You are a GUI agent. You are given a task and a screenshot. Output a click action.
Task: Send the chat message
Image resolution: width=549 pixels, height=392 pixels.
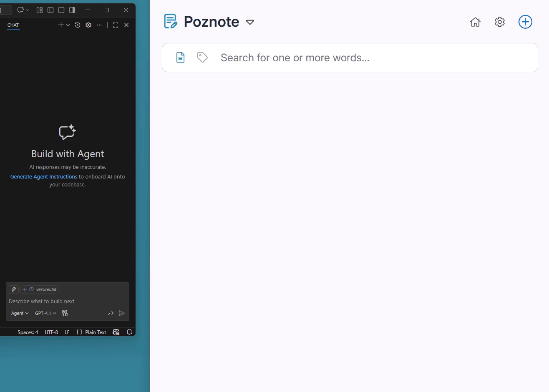(122, 313)
